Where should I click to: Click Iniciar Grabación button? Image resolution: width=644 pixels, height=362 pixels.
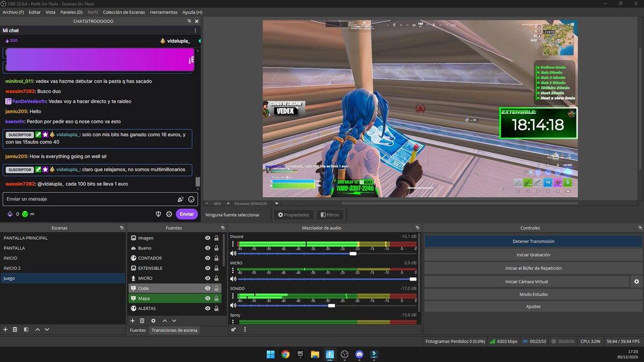533,255
